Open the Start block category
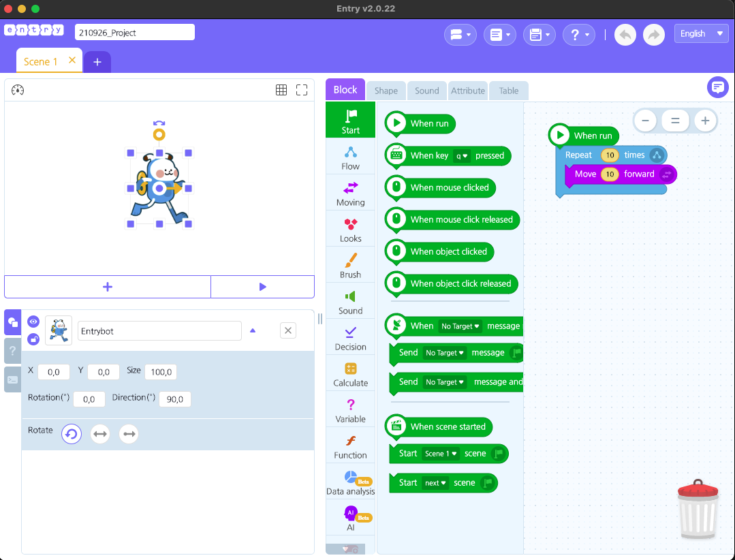 point(350,120)
